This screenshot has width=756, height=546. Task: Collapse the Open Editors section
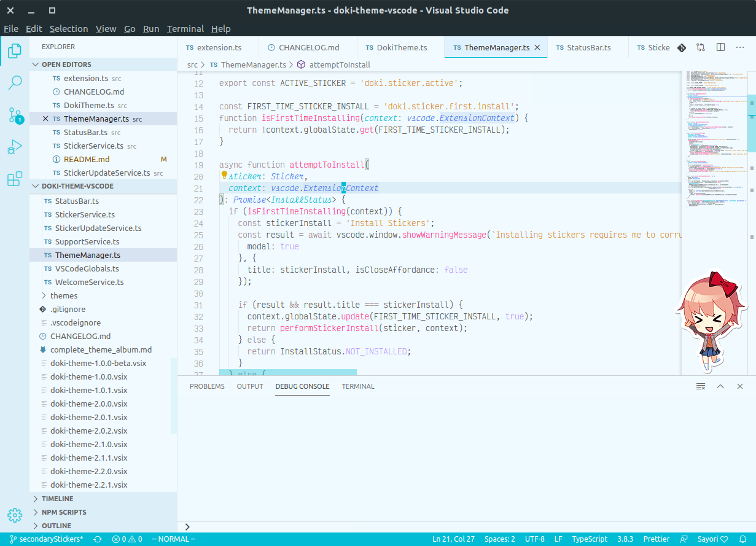point(103,64)
